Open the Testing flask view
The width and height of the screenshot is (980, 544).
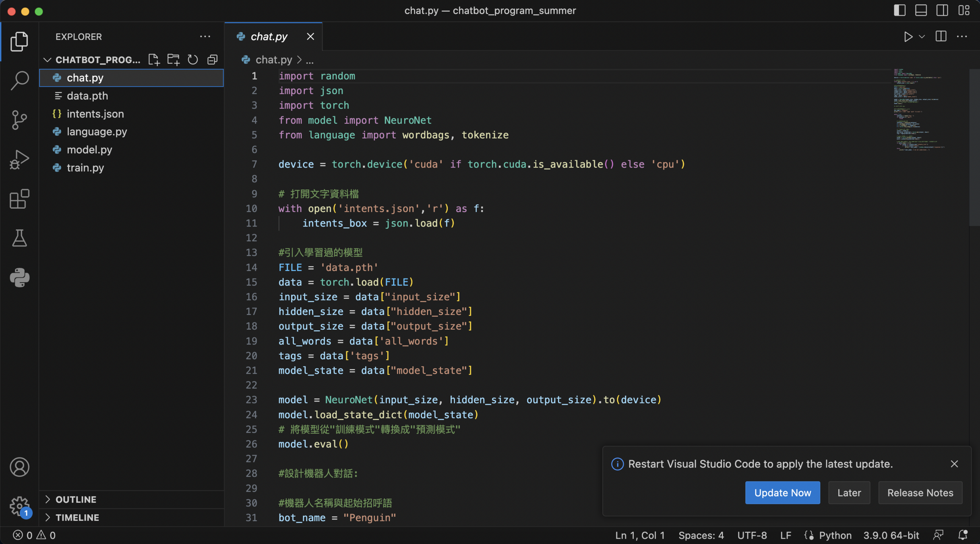[x=19, y=238]
